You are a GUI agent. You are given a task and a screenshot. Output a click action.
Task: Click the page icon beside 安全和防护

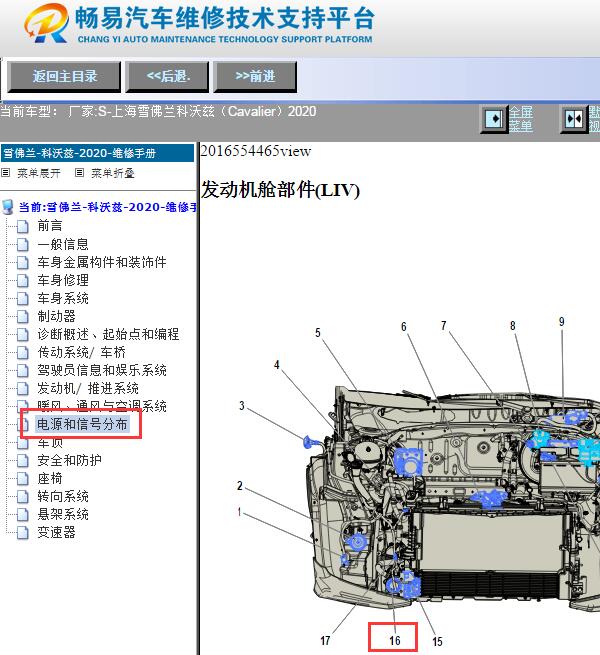tap(23, 460)
